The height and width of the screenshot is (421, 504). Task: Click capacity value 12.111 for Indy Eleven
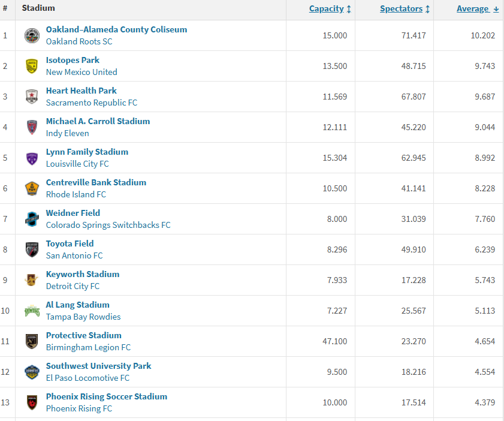coord(334,127)
